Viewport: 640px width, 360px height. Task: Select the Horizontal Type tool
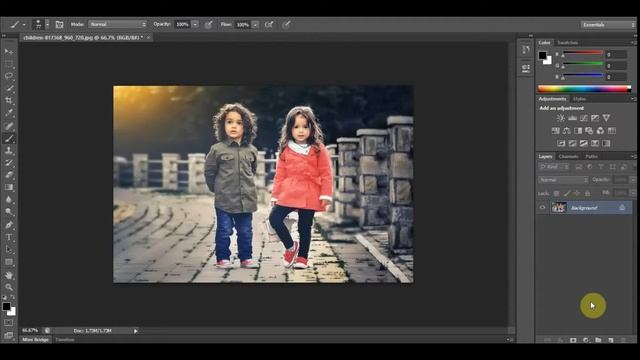9,237
